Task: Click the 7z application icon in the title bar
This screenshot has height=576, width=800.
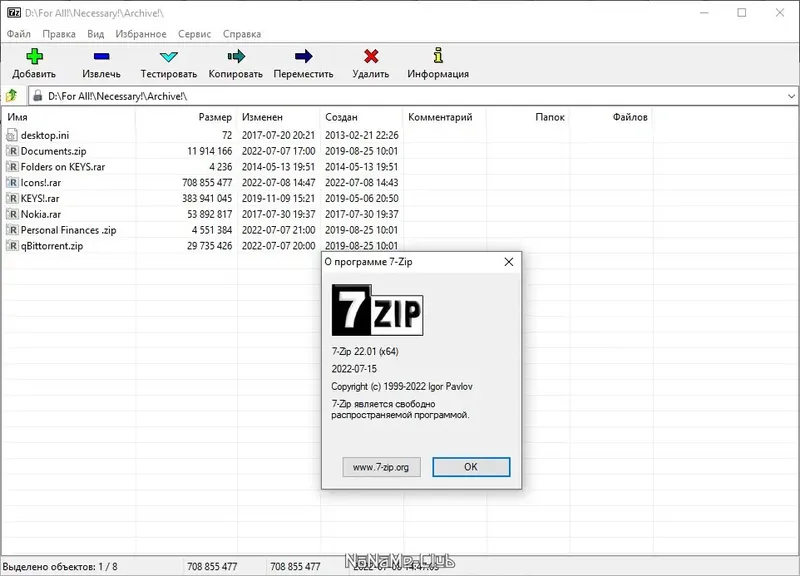Action: pos(14,13)
